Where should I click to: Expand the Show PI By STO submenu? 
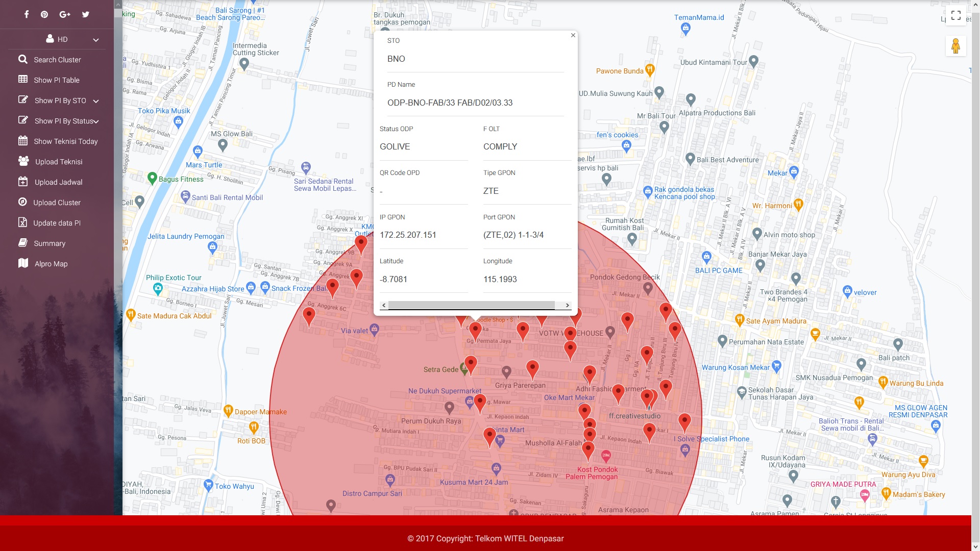coord(59,101)
